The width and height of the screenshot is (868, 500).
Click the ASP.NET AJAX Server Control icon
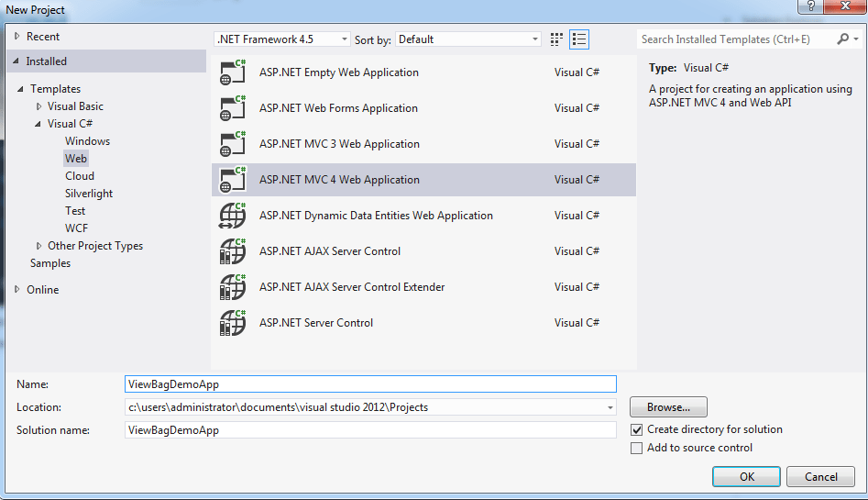(233, 251)
